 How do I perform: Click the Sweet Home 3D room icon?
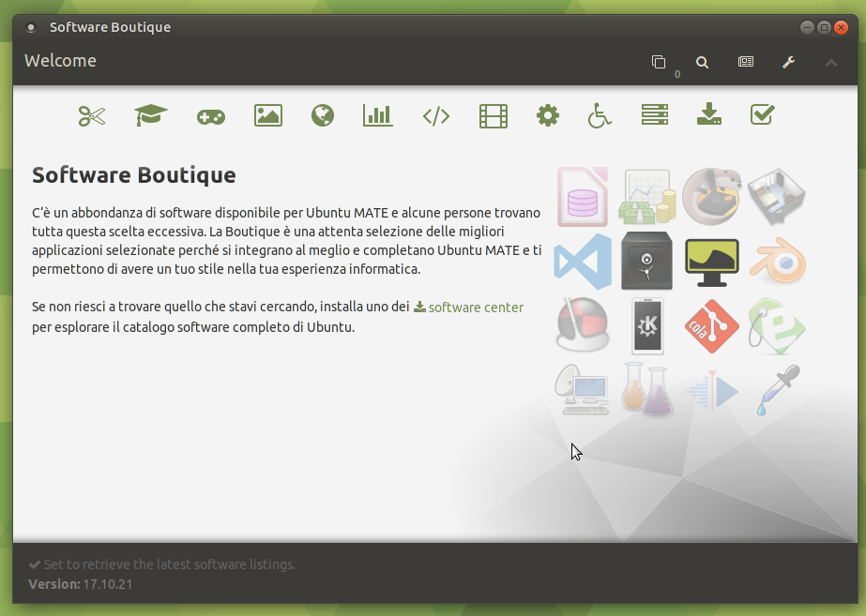click(777, 197)
